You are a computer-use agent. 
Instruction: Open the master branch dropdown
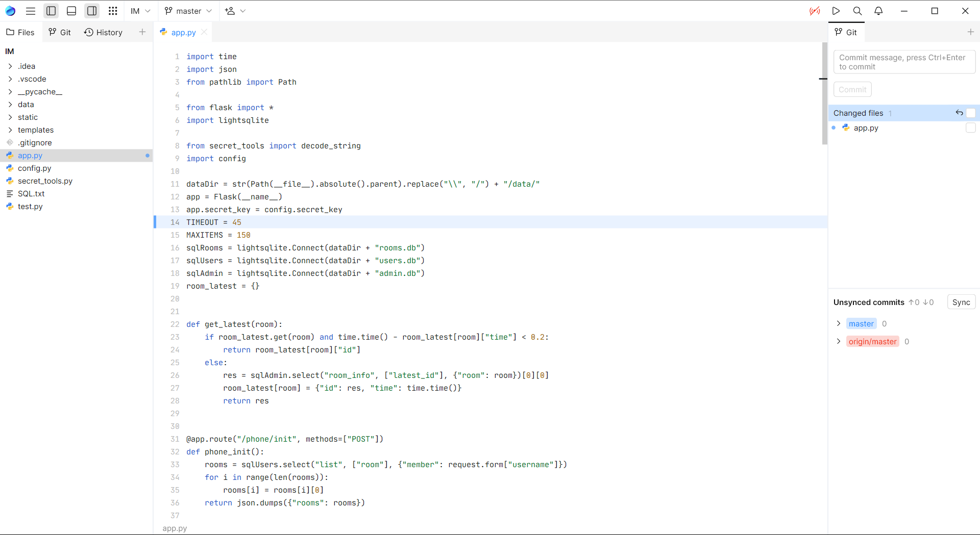click(x=188, y=11)
